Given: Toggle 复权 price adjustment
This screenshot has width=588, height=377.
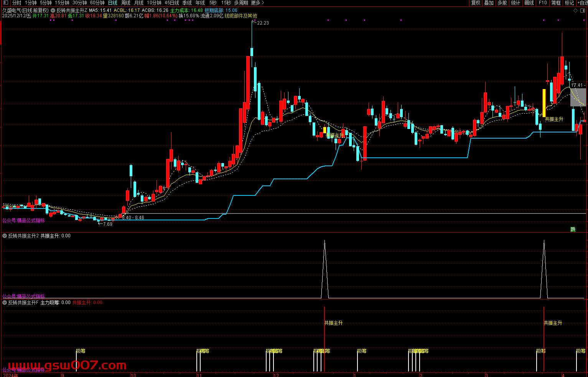Looking at the screenshot, I should coord(476,3).
